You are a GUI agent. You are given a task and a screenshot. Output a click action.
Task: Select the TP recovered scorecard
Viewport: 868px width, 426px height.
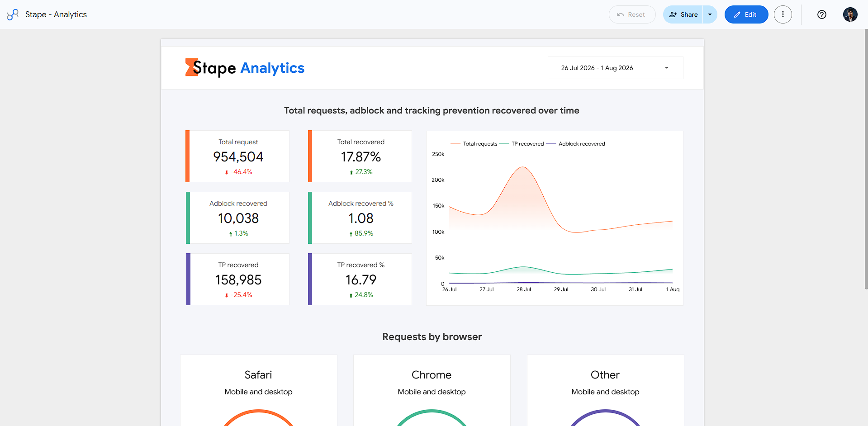click(237, 279)
